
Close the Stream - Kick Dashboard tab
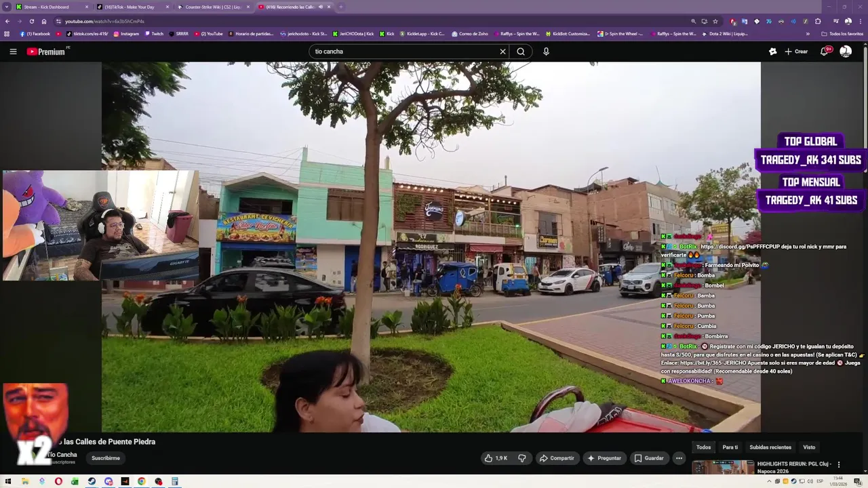click(x=87, y=7)
